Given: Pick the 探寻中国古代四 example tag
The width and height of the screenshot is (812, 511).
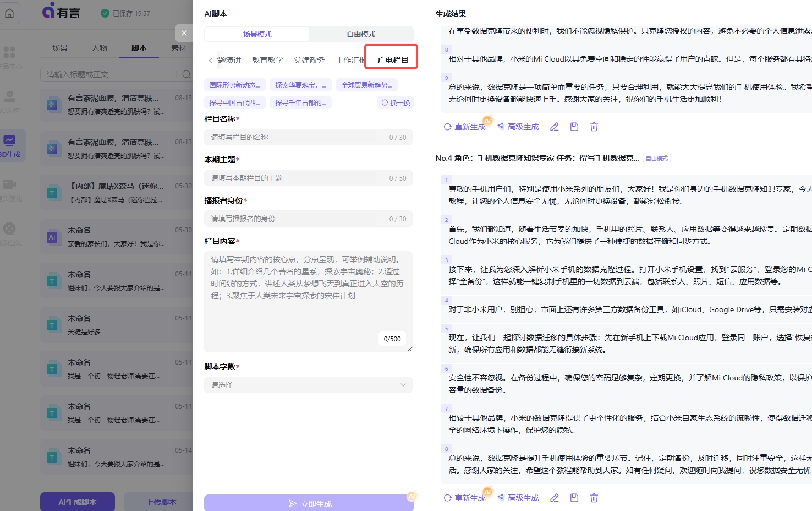Looking at the screenshot, I should coord(235,102).
